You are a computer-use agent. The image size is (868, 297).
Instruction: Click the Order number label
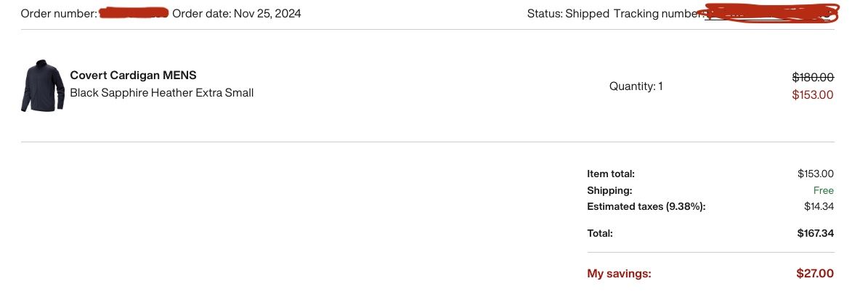[x=59, y=14]
